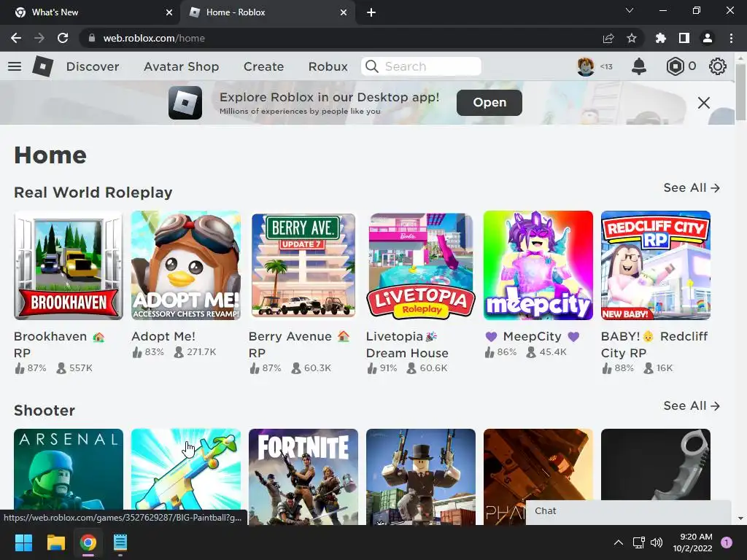Click the Roblox logo icon

point(42,66)
